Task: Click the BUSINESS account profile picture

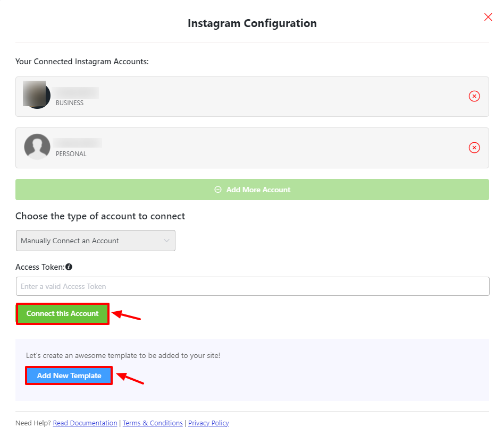Action: click(x=37, y=95)
